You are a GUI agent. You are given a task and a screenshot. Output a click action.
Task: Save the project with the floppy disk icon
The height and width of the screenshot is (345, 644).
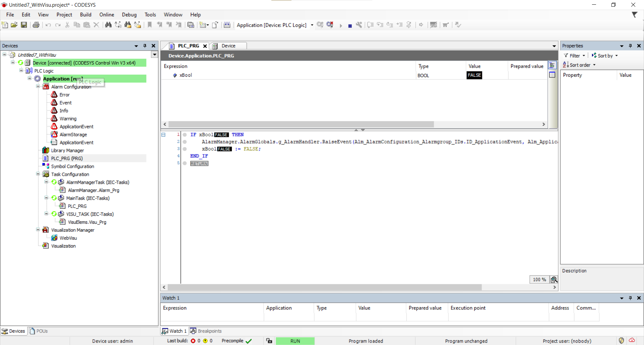[x=24, y=25]
